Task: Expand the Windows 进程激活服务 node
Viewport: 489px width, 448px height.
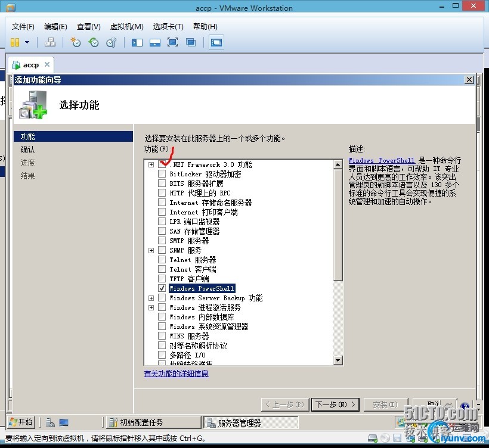Action: tap(151, 307)
